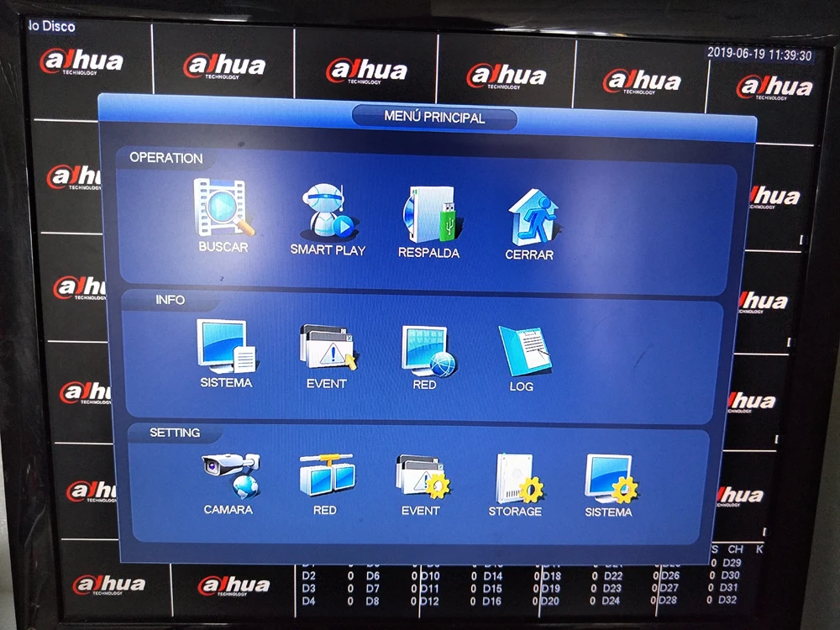The width and height of the screenshot is (840, 630).
Task: Click the D3 channel row
Action: coord(328,588)
